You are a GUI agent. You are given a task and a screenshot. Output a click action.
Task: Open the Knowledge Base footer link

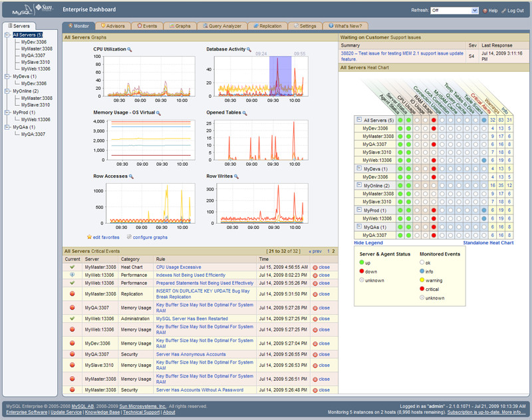(102, 412)
